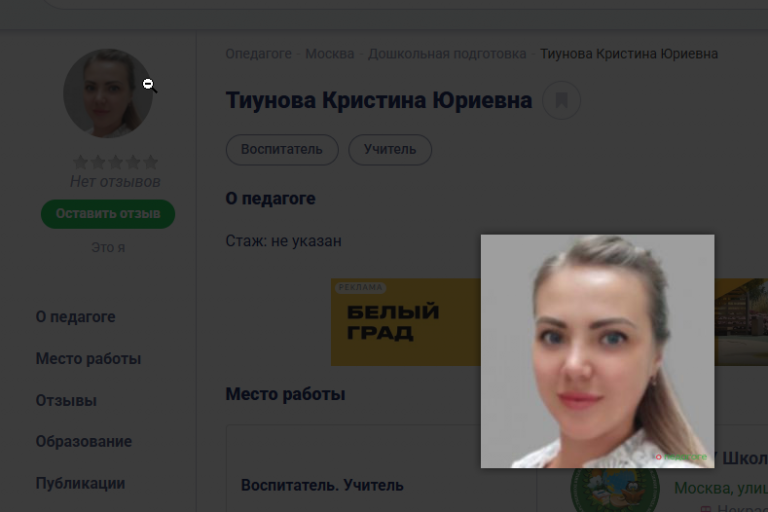Click the 'Нет отзывов' text
768x512 pixels.
click(115, 182)
